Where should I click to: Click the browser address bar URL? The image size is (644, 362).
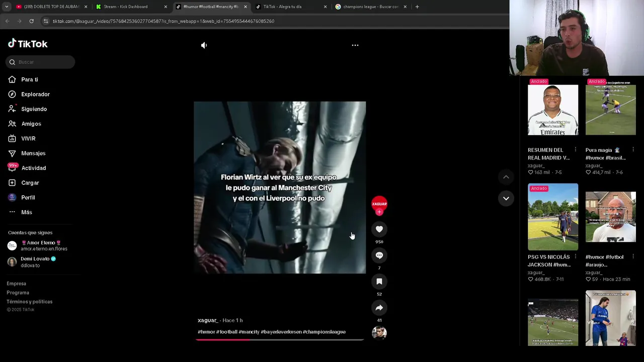point(164,21)
